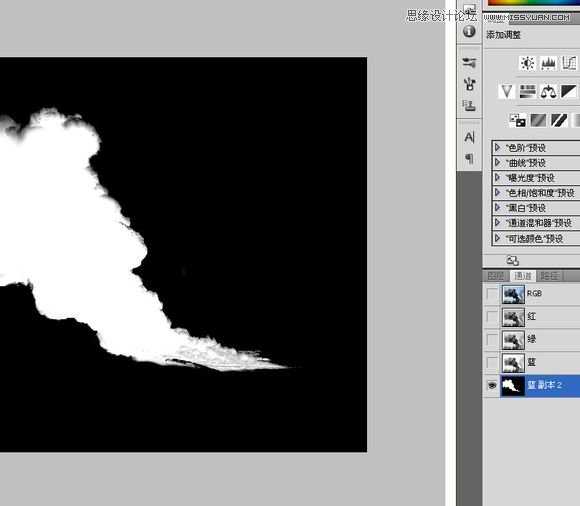
Task: Switch to the 图层 tab
Action: point(496,276)
